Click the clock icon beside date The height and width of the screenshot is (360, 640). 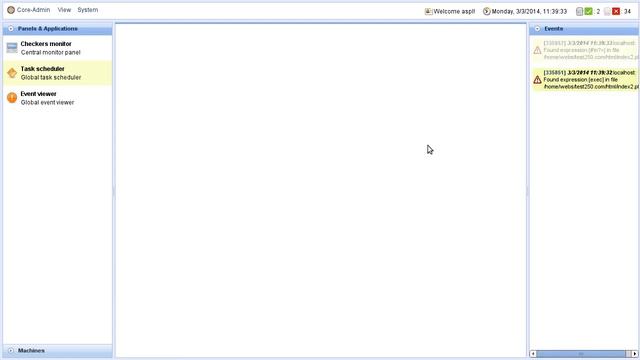click(487, 11)
